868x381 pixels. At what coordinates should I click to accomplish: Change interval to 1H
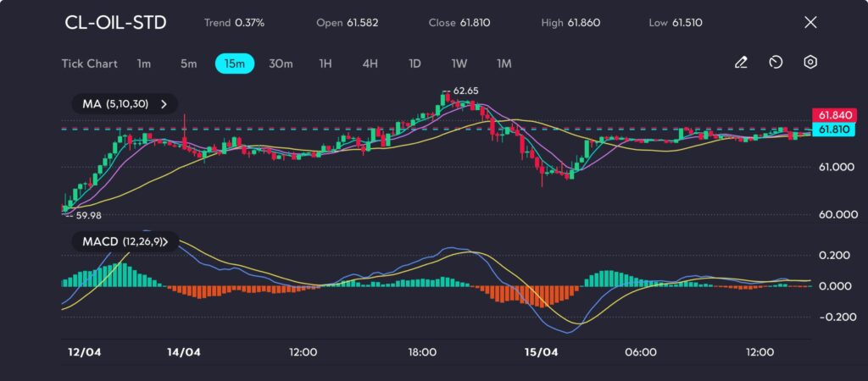[x=325, y=63]
